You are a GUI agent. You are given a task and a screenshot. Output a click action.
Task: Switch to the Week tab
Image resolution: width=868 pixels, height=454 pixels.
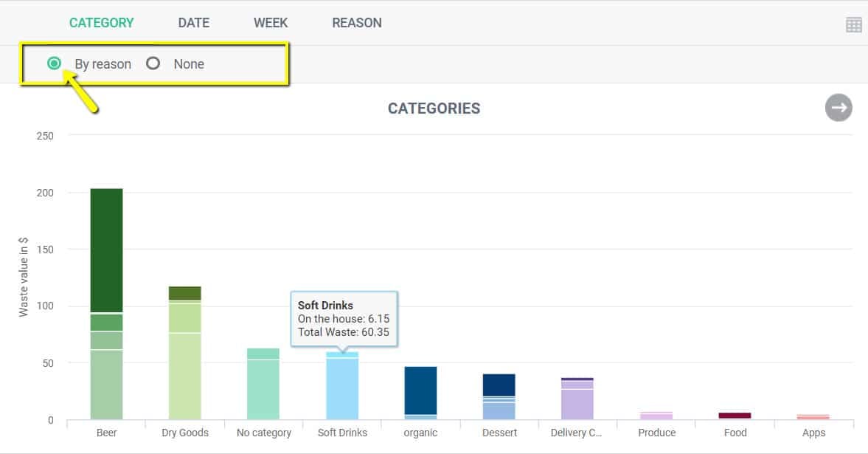click(x=271, y=23)
